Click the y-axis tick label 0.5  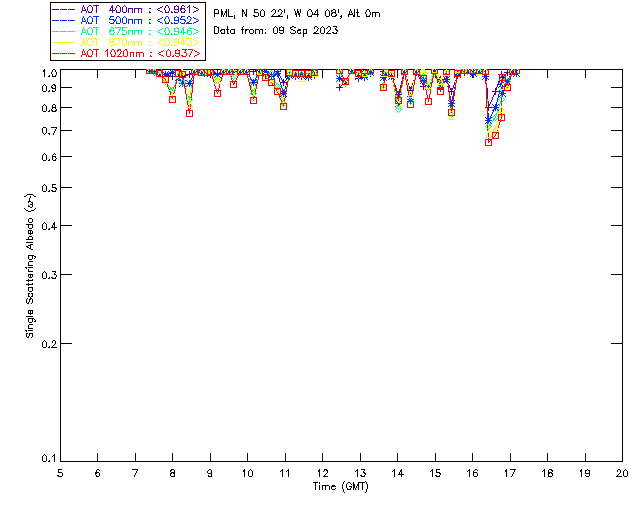pos(49,188)
